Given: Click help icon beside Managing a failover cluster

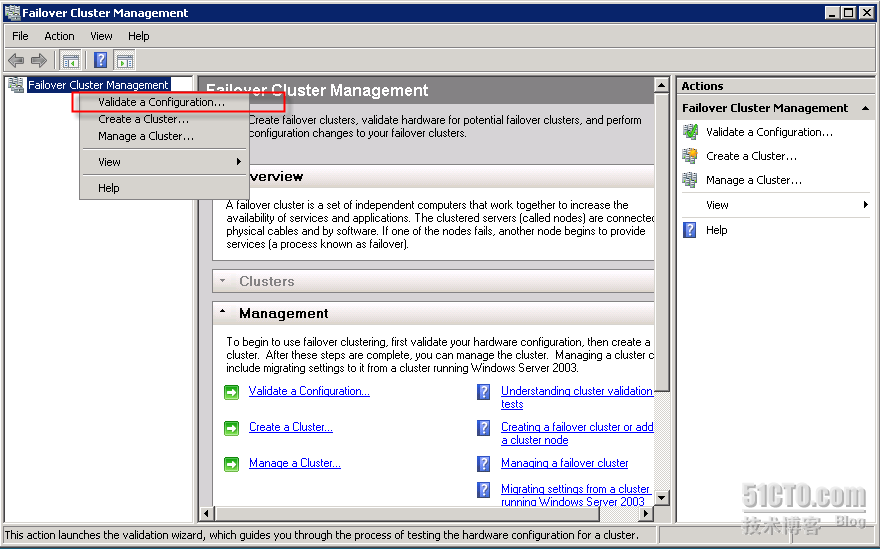Looking at the screenshot, I should (x=483, y=464).
